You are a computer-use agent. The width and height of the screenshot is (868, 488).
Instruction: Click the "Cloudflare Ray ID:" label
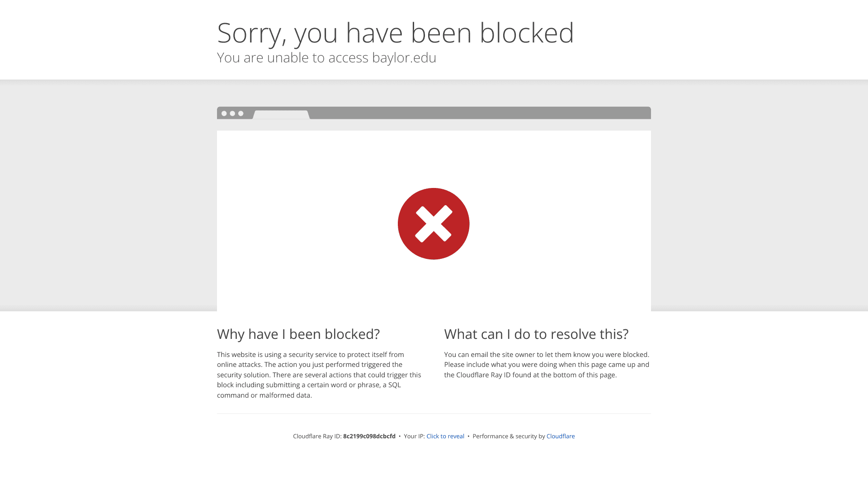point(317,436)
